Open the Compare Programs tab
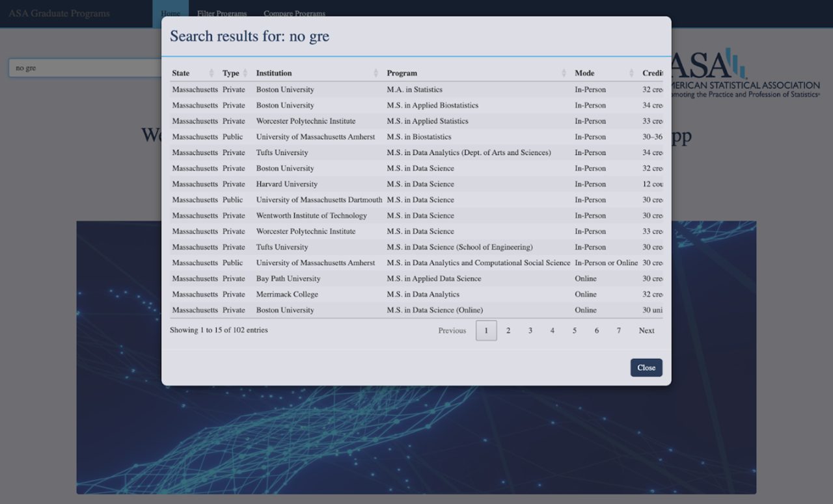Viewport: 833px width, 504px height. (294, 14)
